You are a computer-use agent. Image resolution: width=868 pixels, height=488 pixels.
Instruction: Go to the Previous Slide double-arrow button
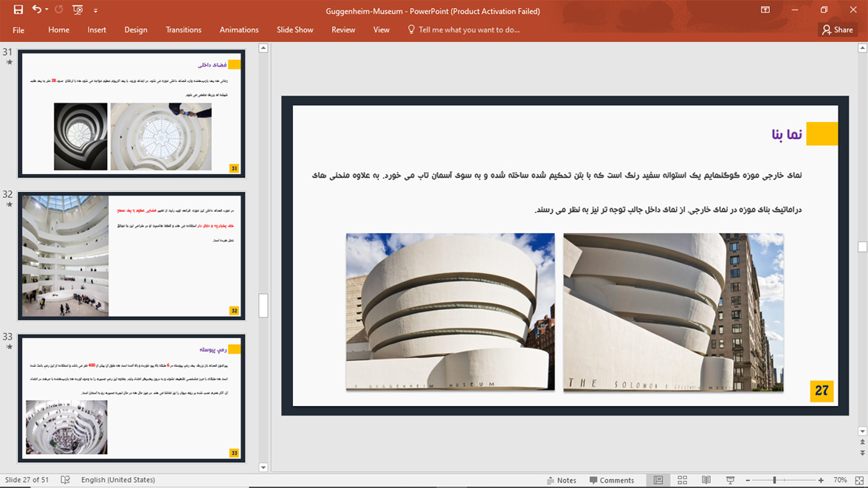coord(862,442)
